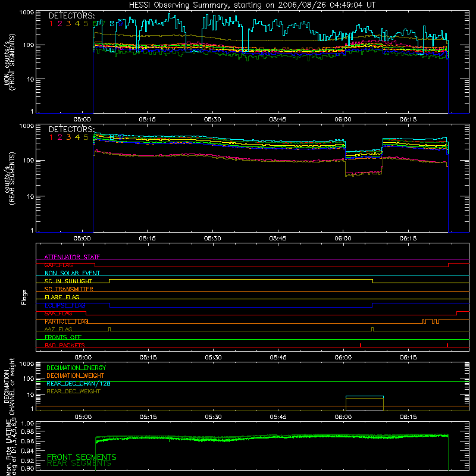The height and width of the screenshot is (476, 476).
Task: Click pink detector 2 label in front segments plot
Action: point(59,23)
